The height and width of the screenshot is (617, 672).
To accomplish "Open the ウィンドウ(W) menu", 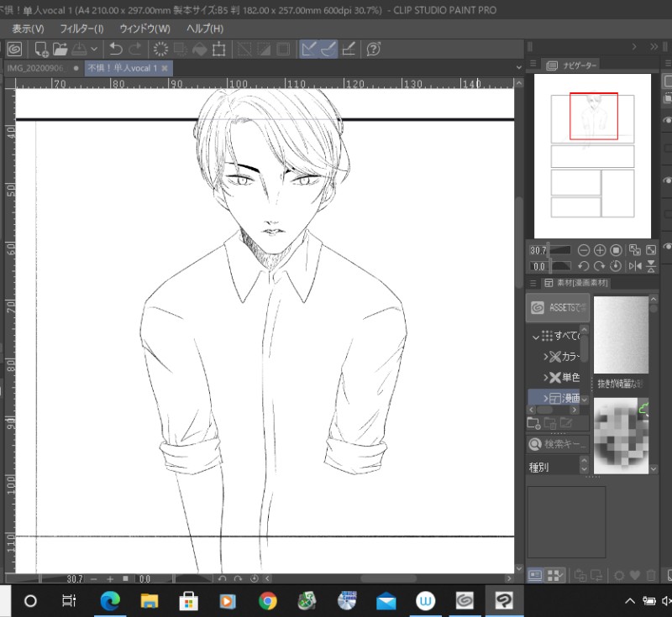I will 144,29.
